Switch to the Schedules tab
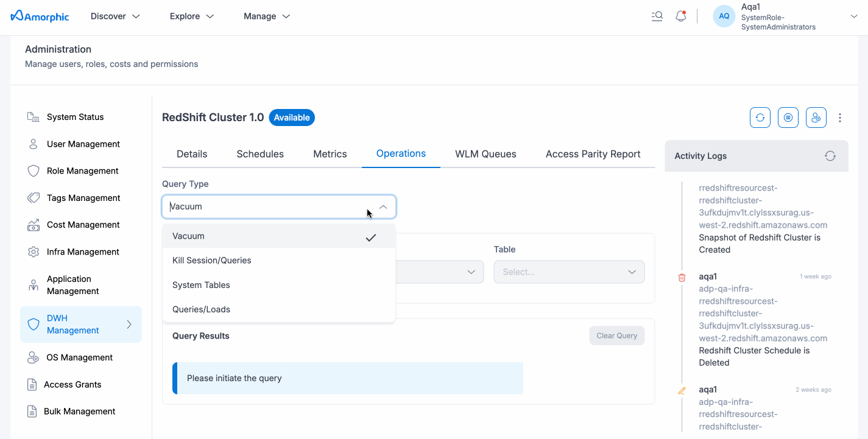The width and height of the screenshot is (868, 439). (x=260, y=154)
